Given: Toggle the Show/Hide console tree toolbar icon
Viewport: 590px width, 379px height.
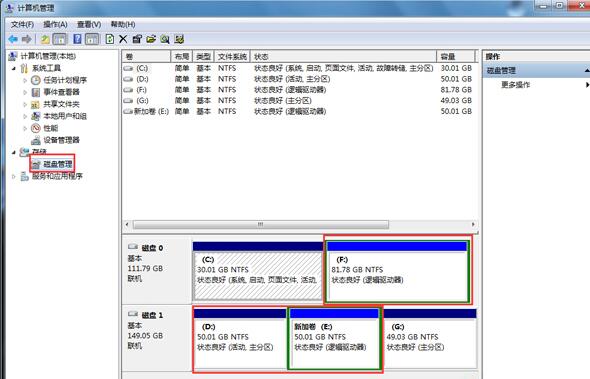Looking at the screenshot, I should [60, 39].
